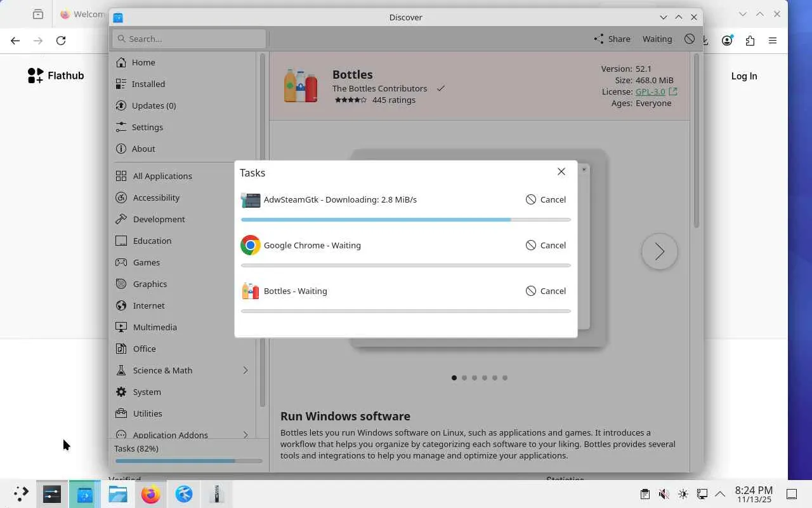This screenshot has width=812, height=508.
Task: Select the Internet category
Action: click(x=183, y=305)
